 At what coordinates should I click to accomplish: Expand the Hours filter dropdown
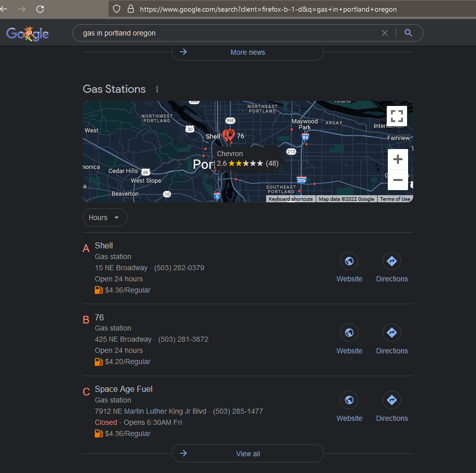coord(105,217)
